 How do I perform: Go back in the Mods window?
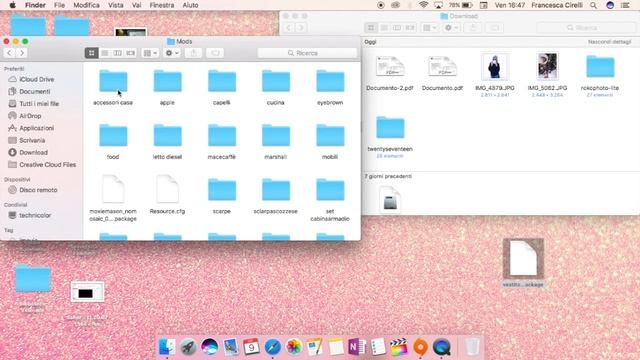(x=9, y=53)
